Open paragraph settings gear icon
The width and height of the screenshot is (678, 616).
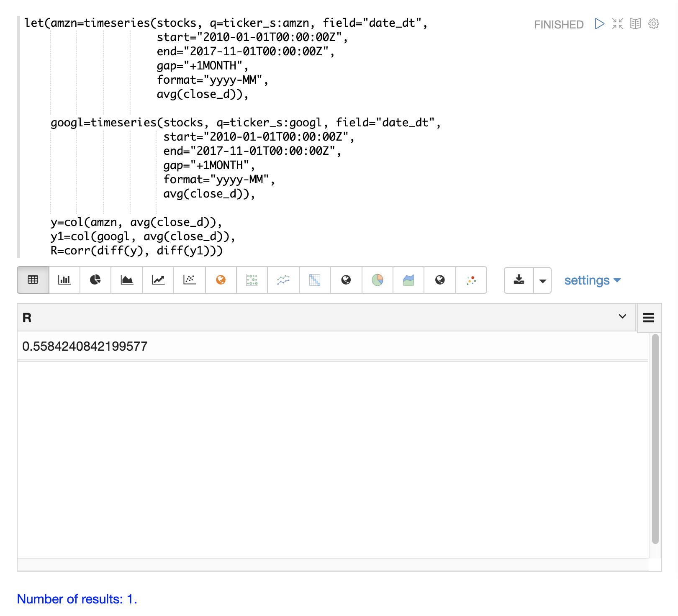pos(653,24)
